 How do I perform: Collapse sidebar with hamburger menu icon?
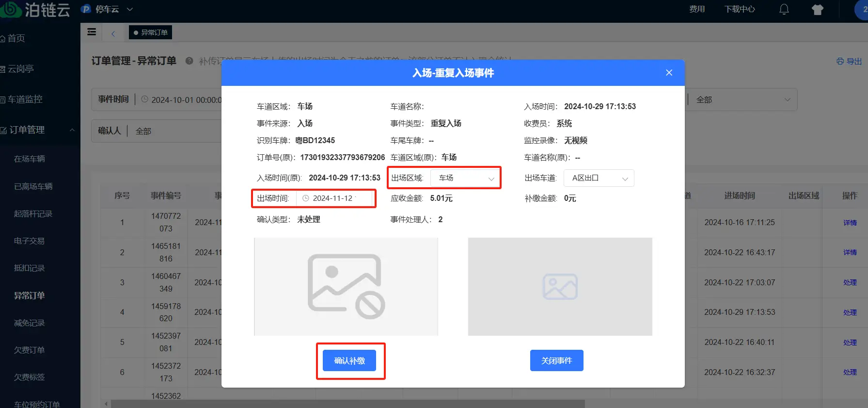(x=92, y=32)
